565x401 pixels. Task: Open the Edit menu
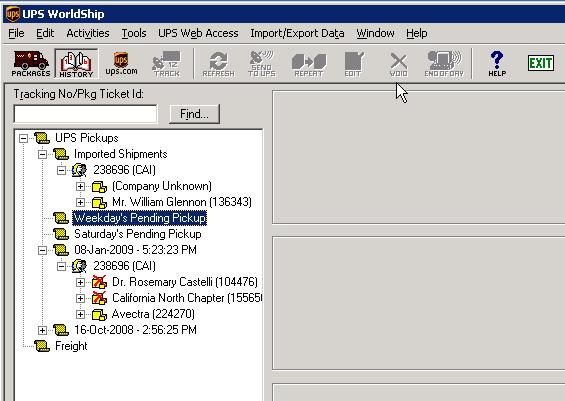45,33
